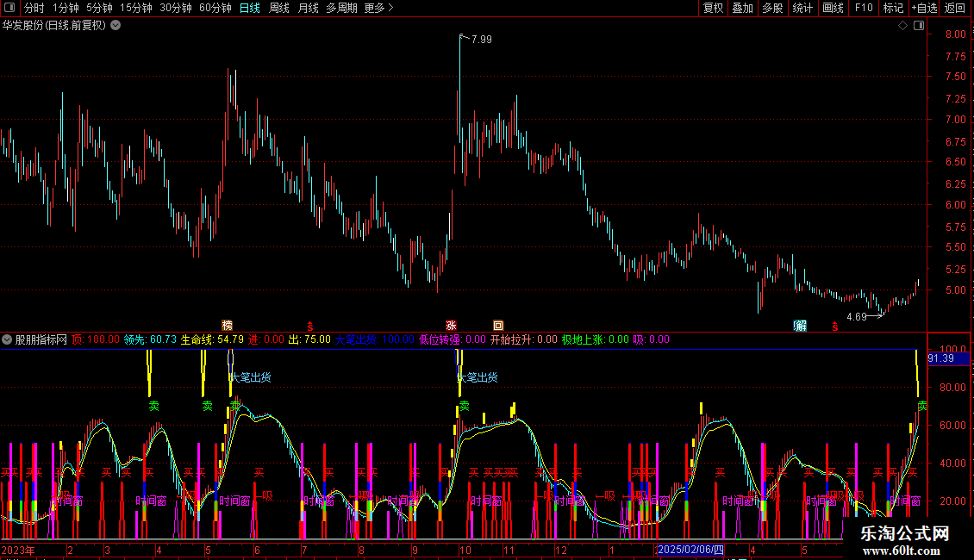Open the 股朋指标网 indicator dropdown arrow
The width and height of the screenshot is (974, 560).
(7, 339)
